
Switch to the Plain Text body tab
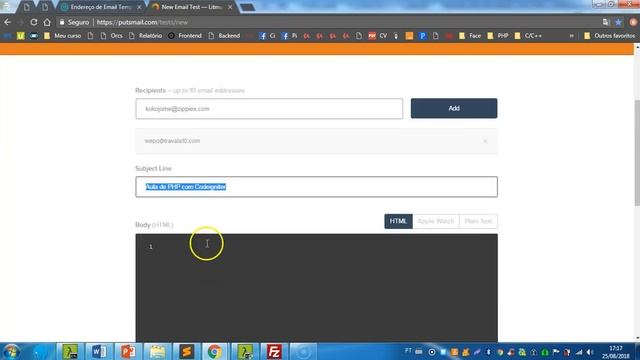(478, 221)
